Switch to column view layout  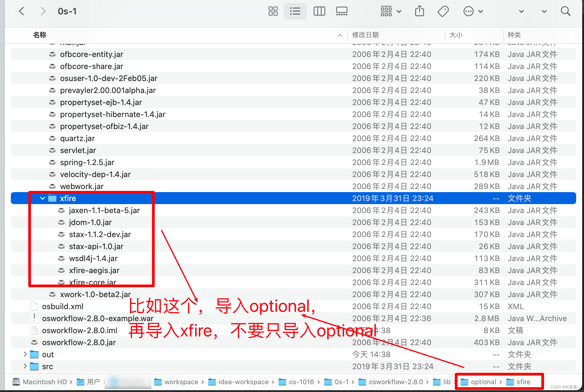[319, 11]
